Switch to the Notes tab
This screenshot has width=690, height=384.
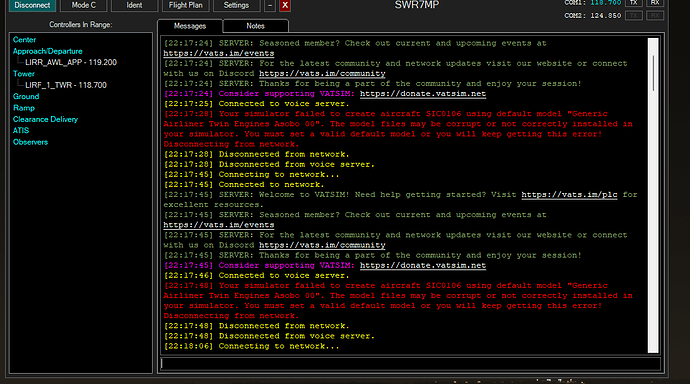256,26
